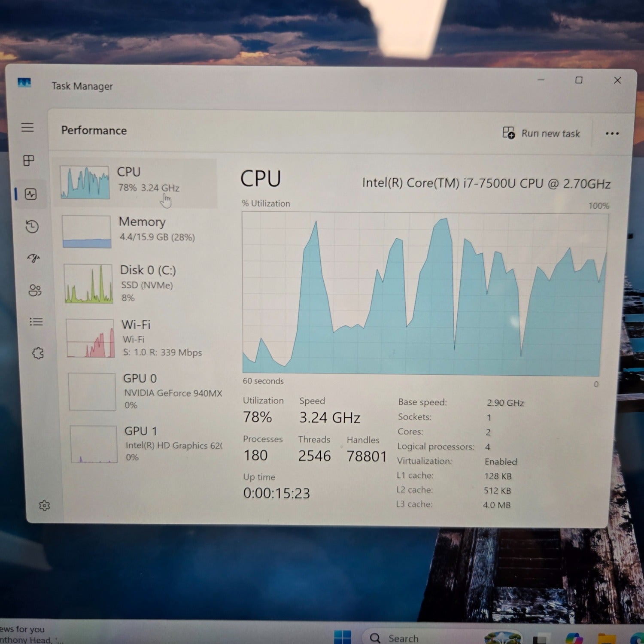
Task: Click the Run new task button
Action: (x=541, y=133)
